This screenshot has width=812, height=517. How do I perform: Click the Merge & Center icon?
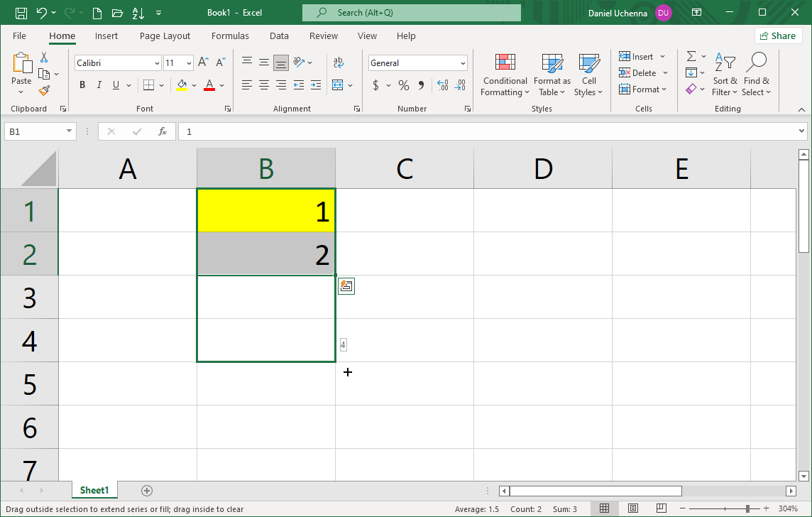coord(338,85)
